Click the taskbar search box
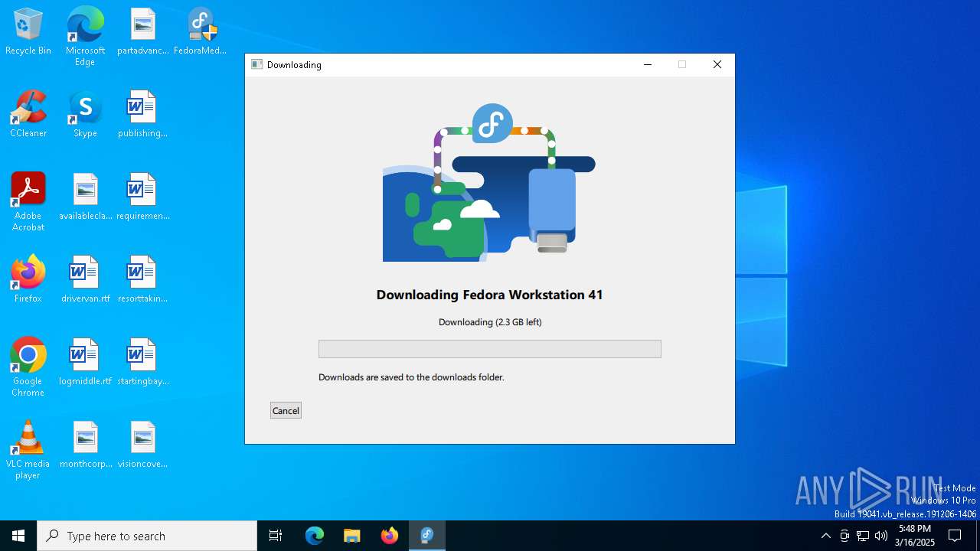 tap(147, 536)
